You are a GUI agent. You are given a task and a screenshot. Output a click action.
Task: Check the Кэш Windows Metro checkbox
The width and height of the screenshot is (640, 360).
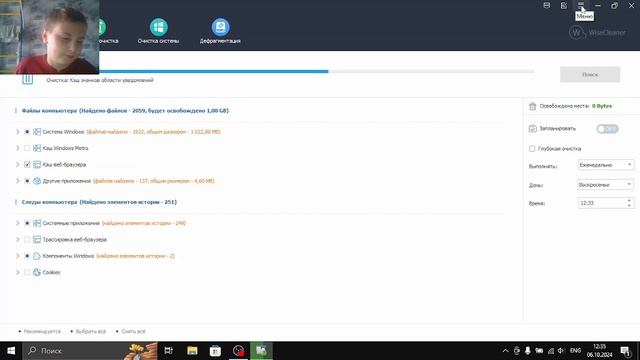pyautogui.click(x=27, y=148)
